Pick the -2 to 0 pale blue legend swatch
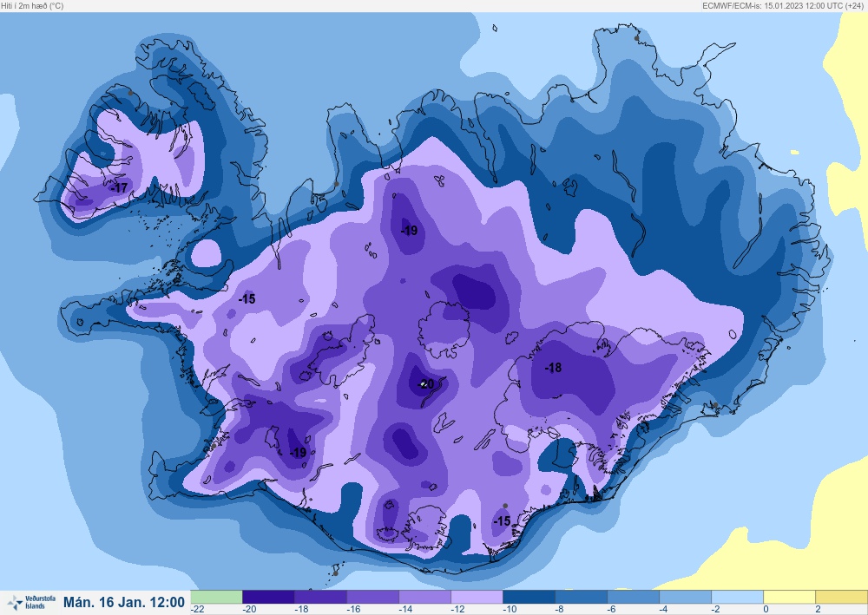 click(x=737, y=597)
